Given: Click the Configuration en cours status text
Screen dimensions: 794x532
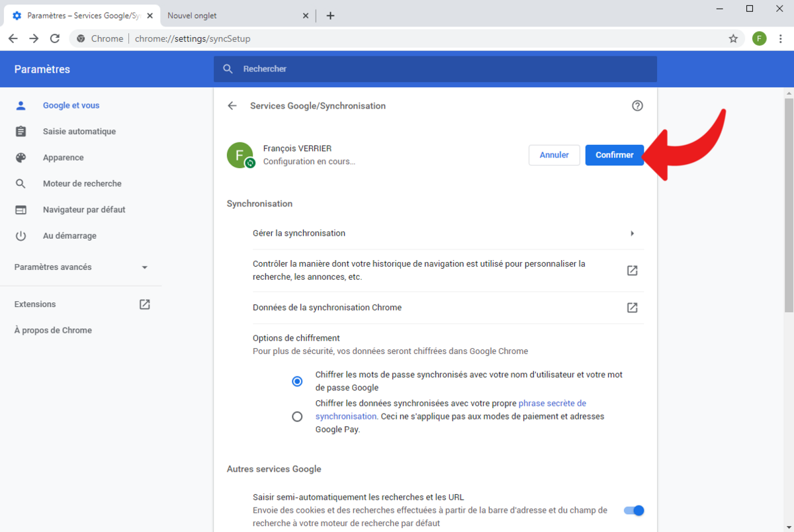Looking at the screenshot, I should pos(309,161).
